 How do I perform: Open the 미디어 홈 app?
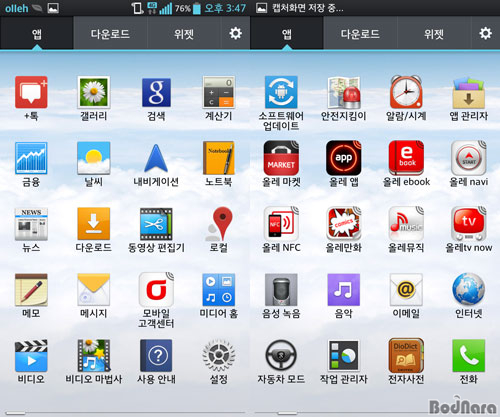219,289
